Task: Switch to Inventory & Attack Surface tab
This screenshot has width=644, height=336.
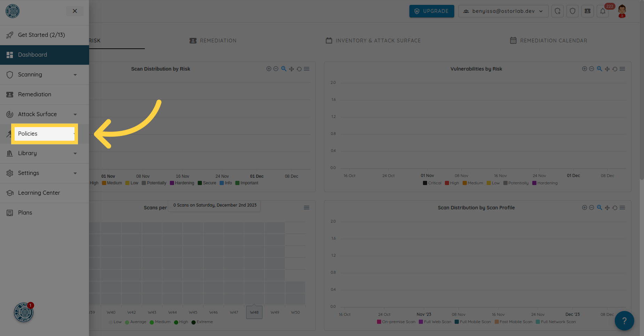Action: click(373, 41)
